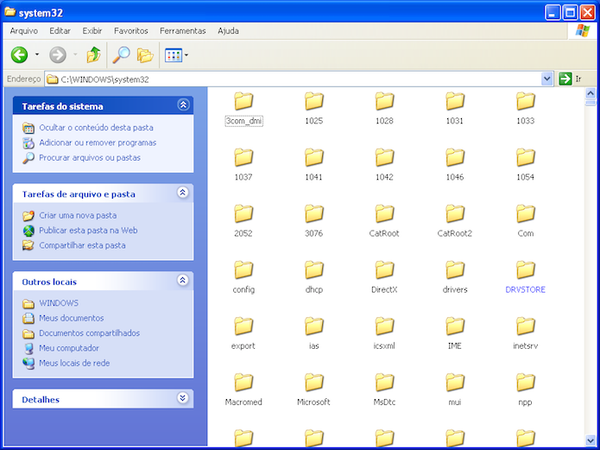Click the 1037 folder name label
This screenshot has width=600, height=450.
(x=243, y=177)
